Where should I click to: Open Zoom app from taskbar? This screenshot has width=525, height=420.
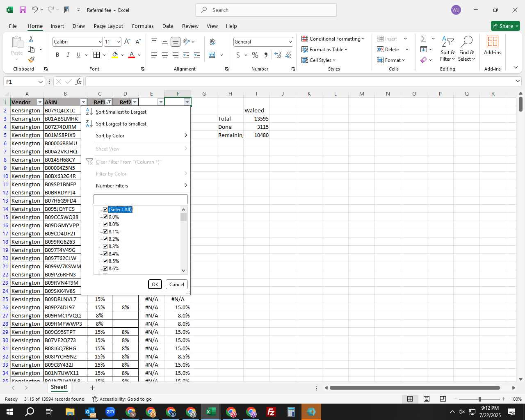click(x=110, y=412)
